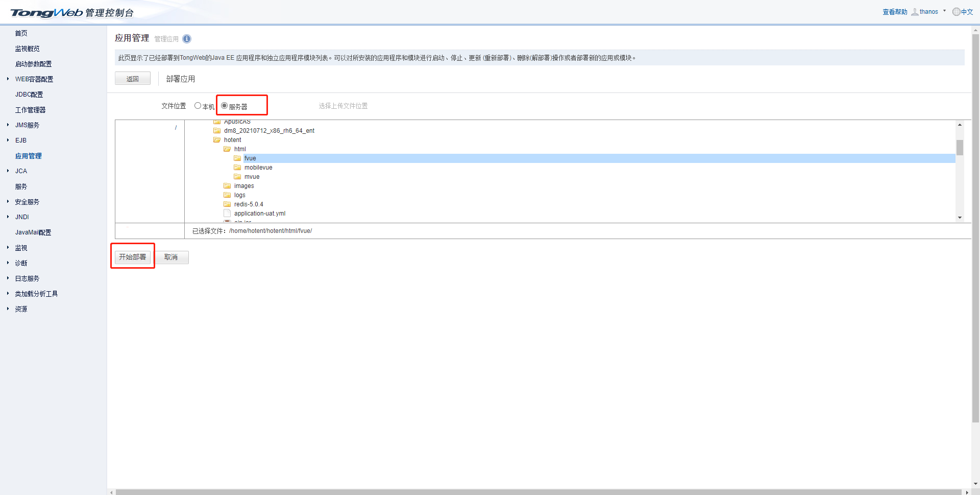
Task: Select the 本机 file location radio
Action: (x=198, y=106)
